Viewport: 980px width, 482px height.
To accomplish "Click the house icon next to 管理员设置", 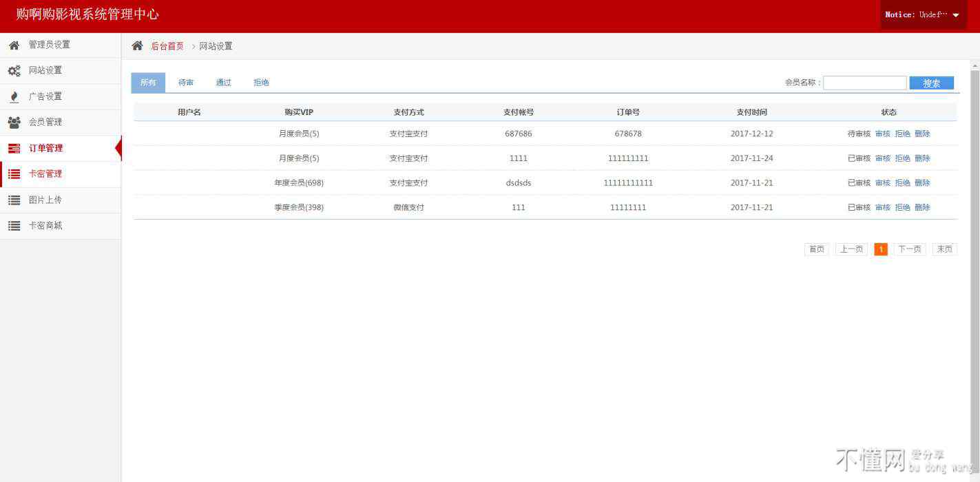I will pos(14,45).
